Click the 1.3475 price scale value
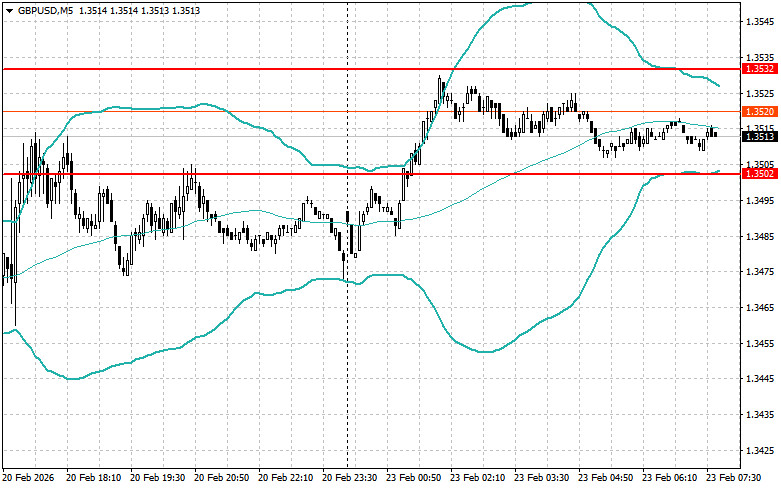The image size is (781, 489). (760, 272)
